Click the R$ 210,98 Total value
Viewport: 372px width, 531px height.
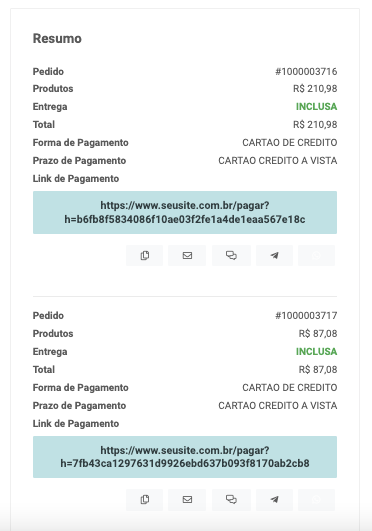coord(315,125)
